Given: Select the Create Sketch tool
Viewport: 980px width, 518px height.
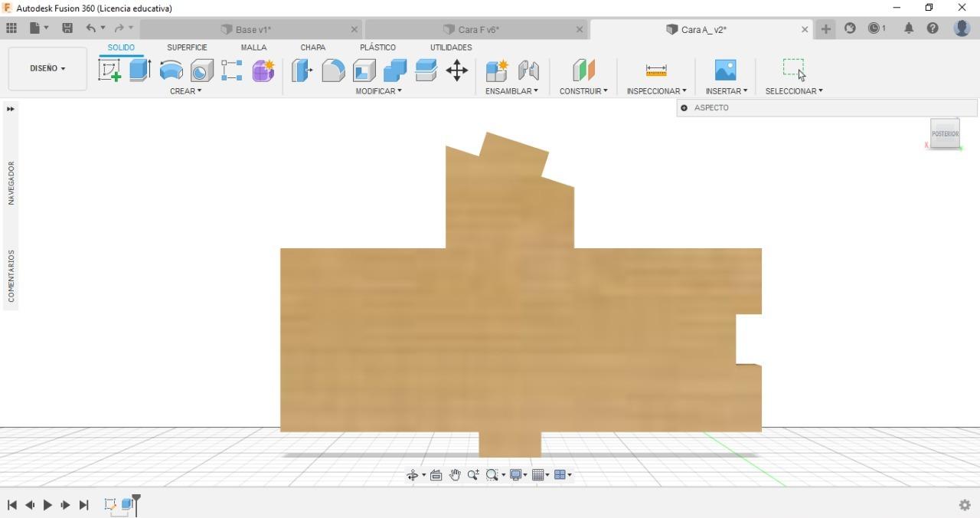Looking at the screenshot, I should (109, 70).
